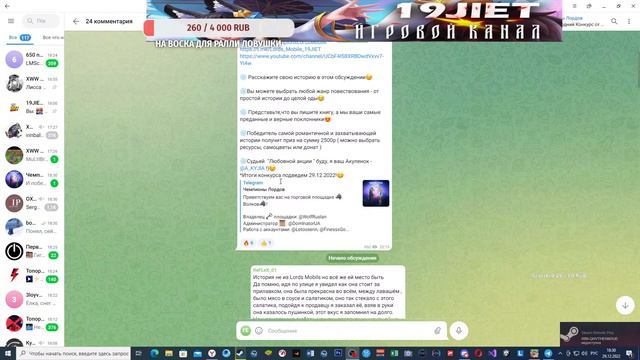Click the sender avatar next to input

[x=245, y=331]
